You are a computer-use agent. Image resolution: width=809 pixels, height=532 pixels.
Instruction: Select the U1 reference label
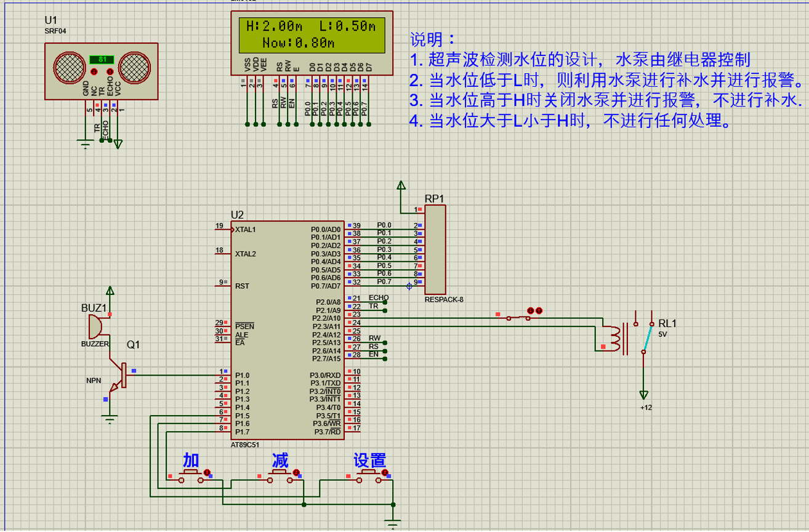(x=50, y=20)
